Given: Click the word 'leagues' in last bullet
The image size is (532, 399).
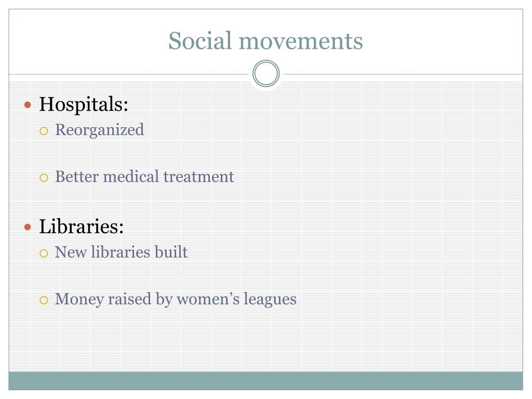Looking at the screenshot, I should coord(270,300).
